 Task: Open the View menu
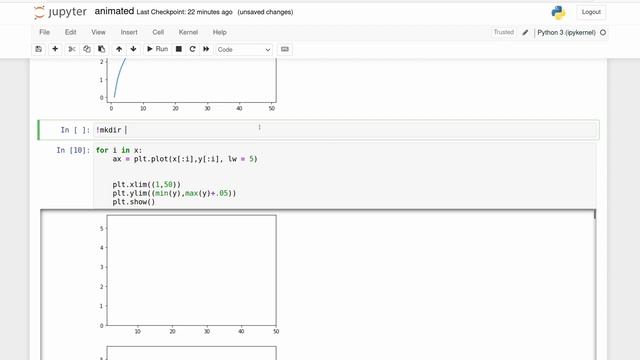point(98,32)
